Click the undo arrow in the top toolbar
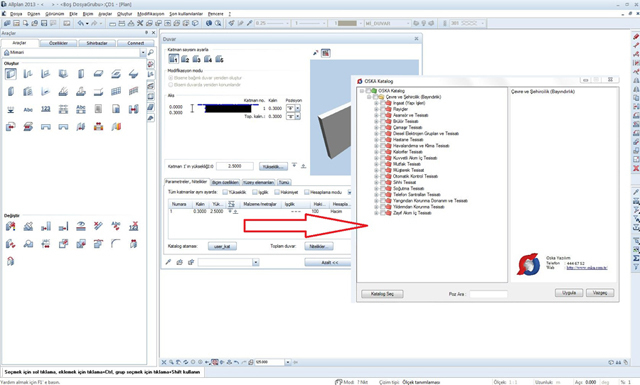Image resolution: width=640 pixels, height=385 pixels. 81,23
